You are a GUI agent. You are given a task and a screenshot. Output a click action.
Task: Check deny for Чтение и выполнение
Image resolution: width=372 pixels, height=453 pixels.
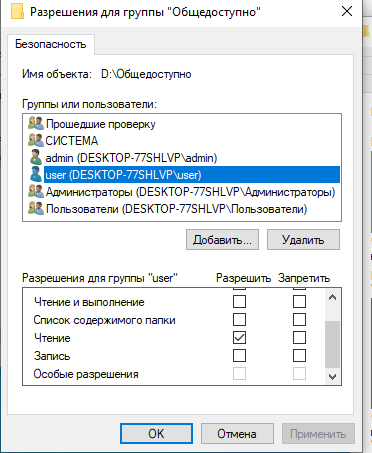coord(299,302)
